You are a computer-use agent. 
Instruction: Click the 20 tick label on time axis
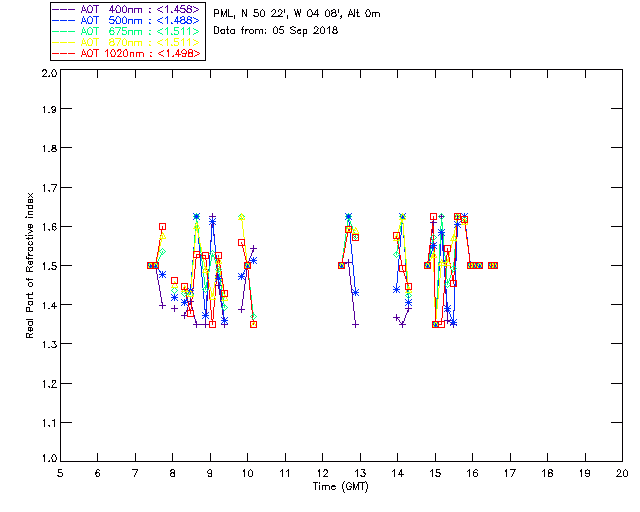(622, 473)
